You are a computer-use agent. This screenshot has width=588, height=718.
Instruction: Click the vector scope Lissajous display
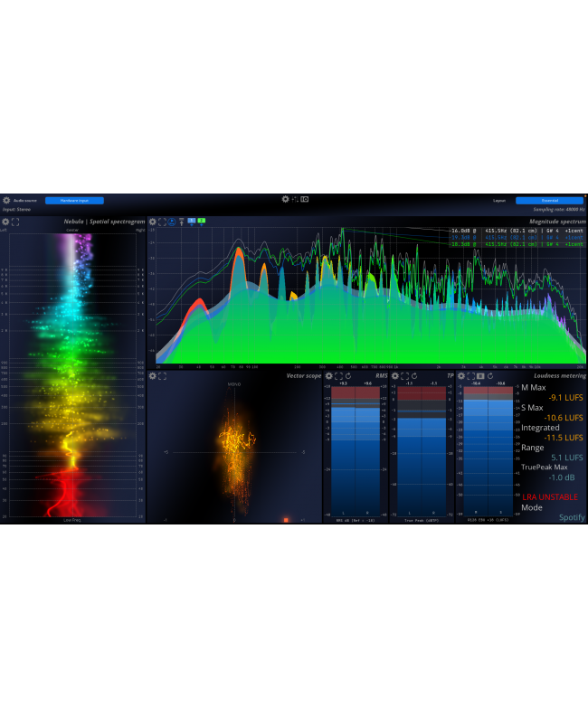[x=234, y=451]
